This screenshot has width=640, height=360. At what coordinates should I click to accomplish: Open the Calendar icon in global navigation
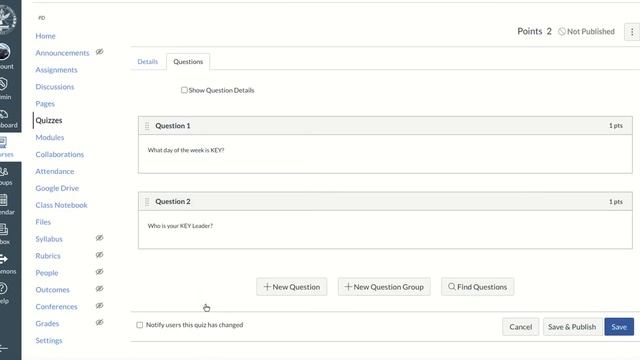pyautogui.click(x=3, y=200)
